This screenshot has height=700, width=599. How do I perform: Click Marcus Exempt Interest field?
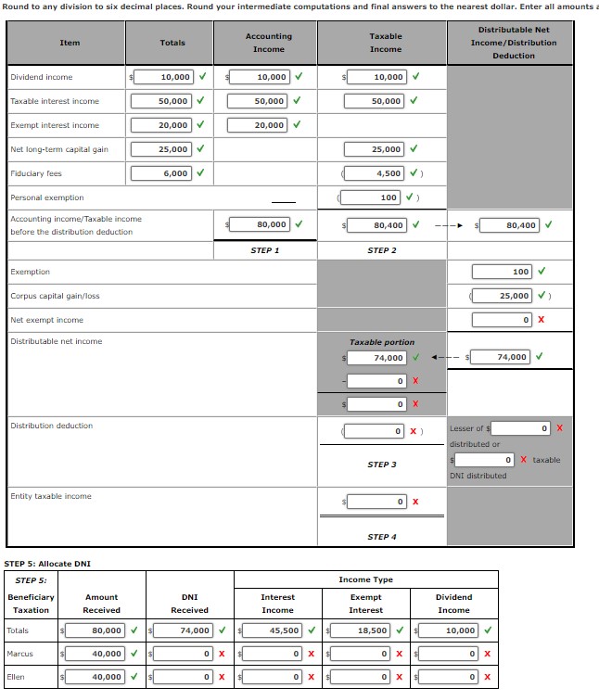(x=360, y=654)
